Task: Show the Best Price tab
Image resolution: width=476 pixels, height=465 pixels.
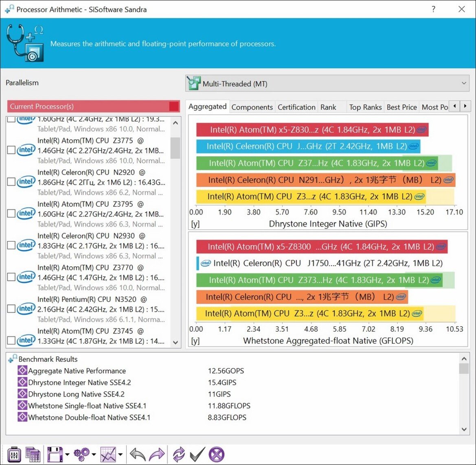Action: [x=401, y=107]
